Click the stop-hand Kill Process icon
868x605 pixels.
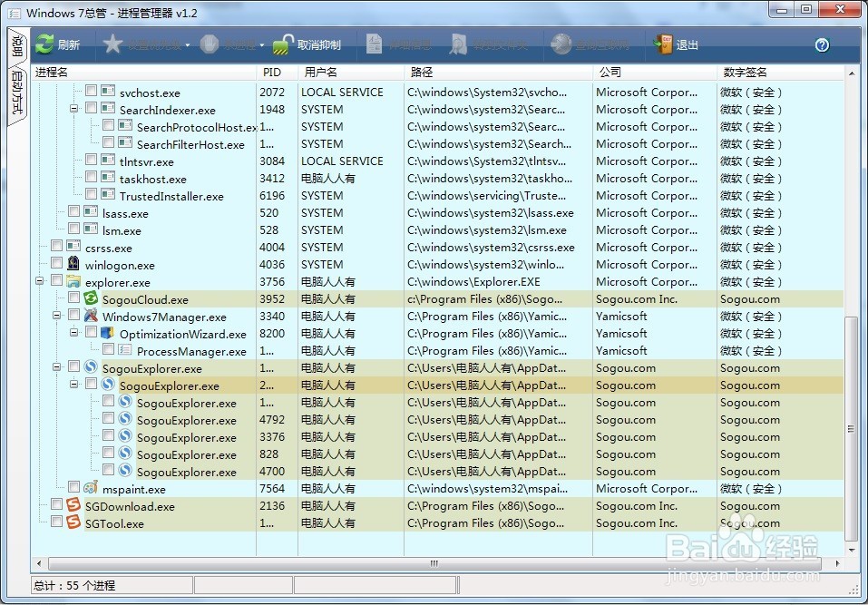click(209, 44)
